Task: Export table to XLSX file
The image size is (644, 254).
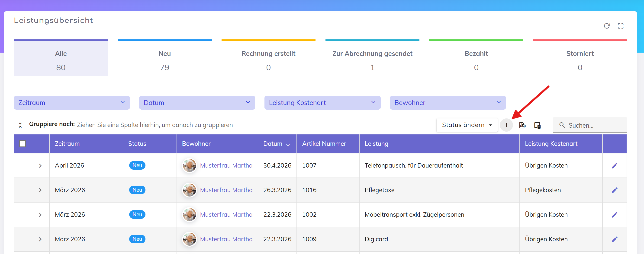Action: [522, 125]
